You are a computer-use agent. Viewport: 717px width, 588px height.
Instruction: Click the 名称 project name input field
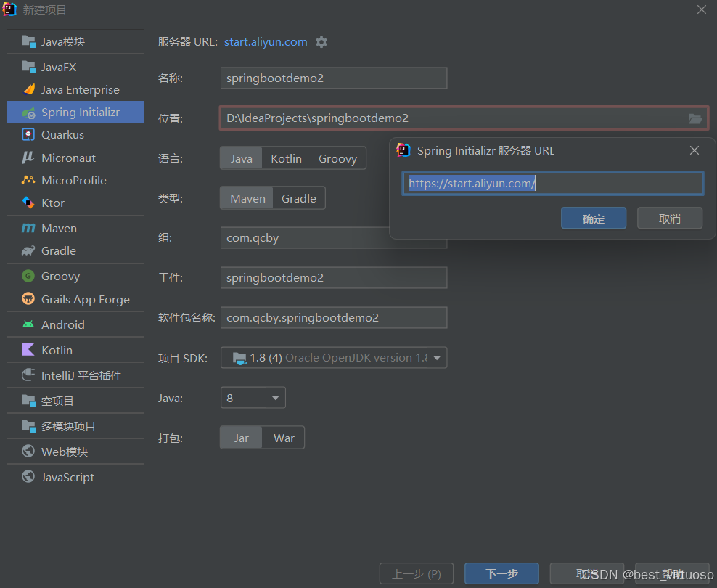(x=333, y=78)
